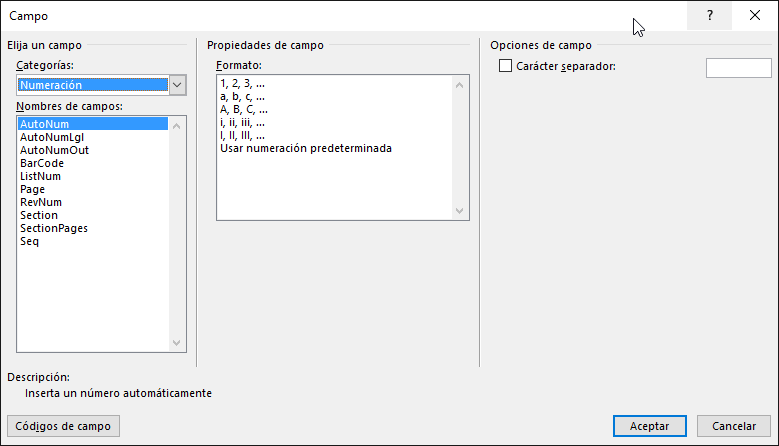
Task: Pick the Page field name
Action: coord(32,189)
